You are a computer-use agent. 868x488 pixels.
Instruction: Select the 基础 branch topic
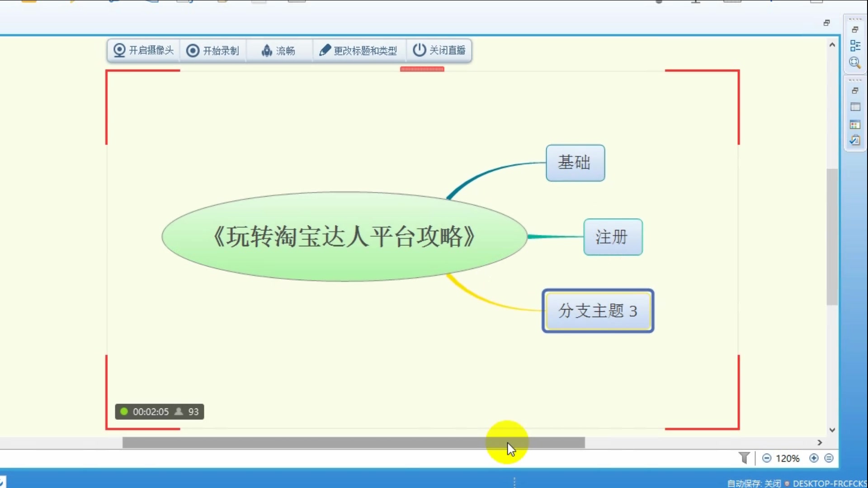click(575, 163)
